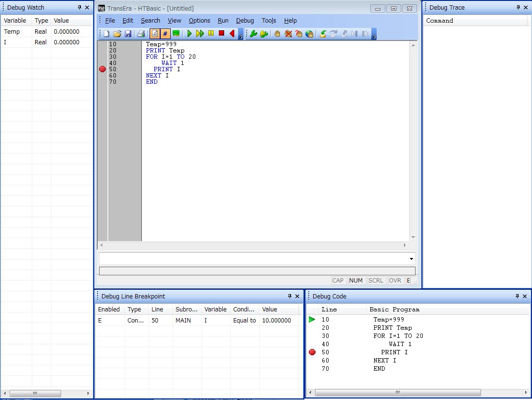Image resolution: width=532 pixels, height=400 pixels.
Task: Toggle the edit mode notepad icon
Action: click(x=155, y=34)
